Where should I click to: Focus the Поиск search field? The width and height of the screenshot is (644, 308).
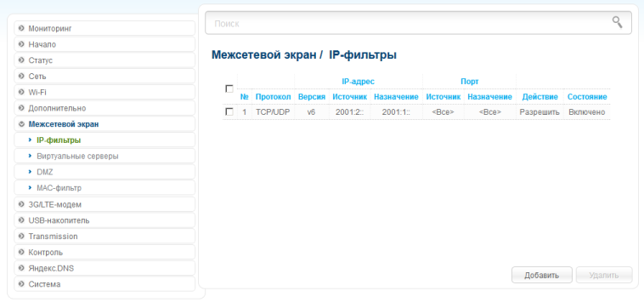(418, 23)
